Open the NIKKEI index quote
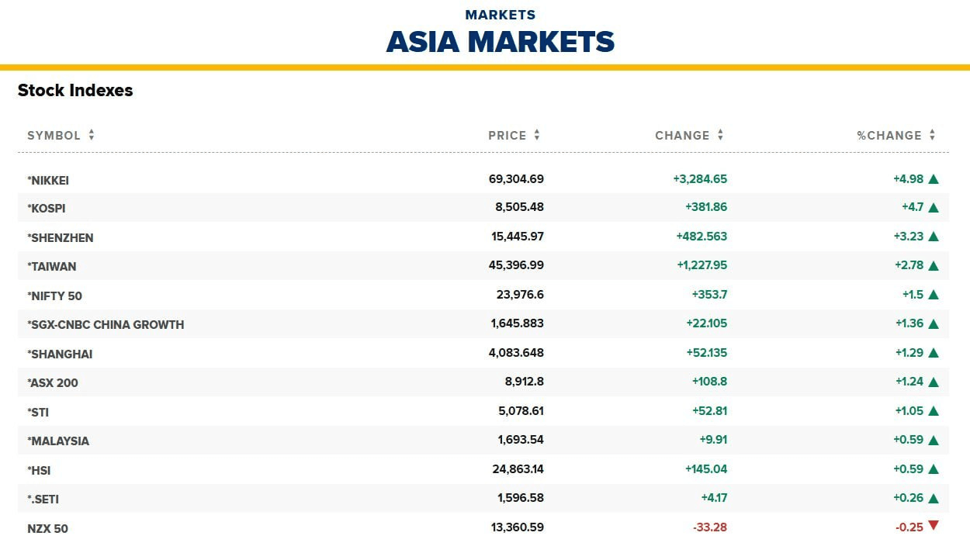The width and height of the screenshot is (970, 560). coord(48,180)
